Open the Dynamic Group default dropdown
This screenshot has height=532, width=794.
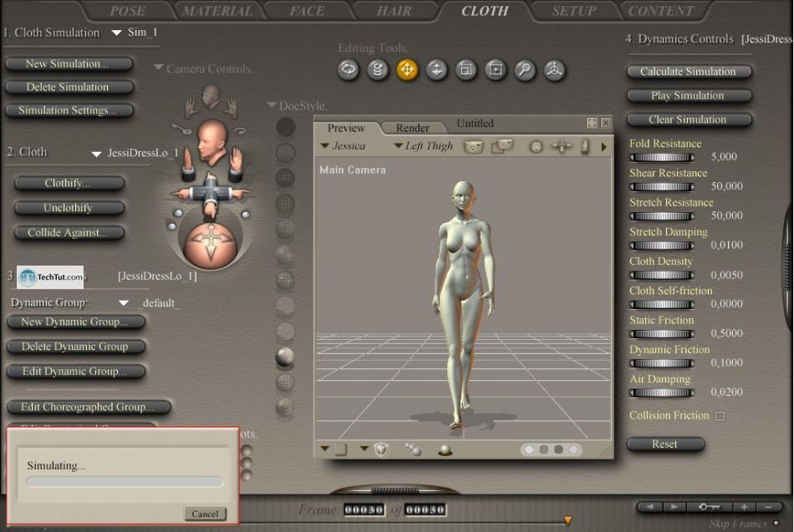123,303
